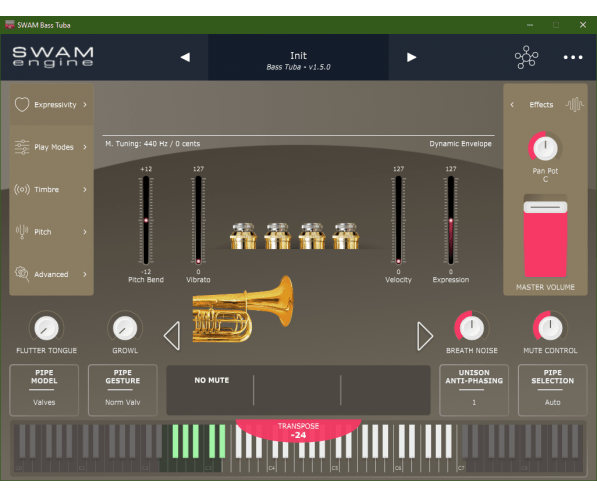Image resolution: width=597 pixels, height=497 pixels.
Task: Click the SWAM engine logo
Action: click(53, 57)
